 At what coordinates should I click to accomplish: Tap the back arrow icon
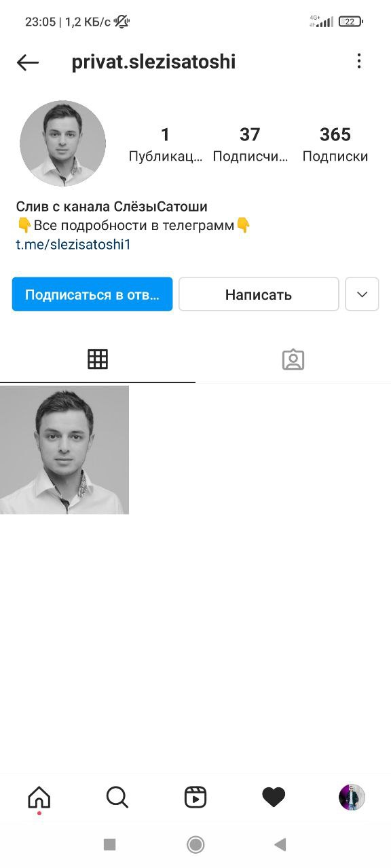(28, 62)
